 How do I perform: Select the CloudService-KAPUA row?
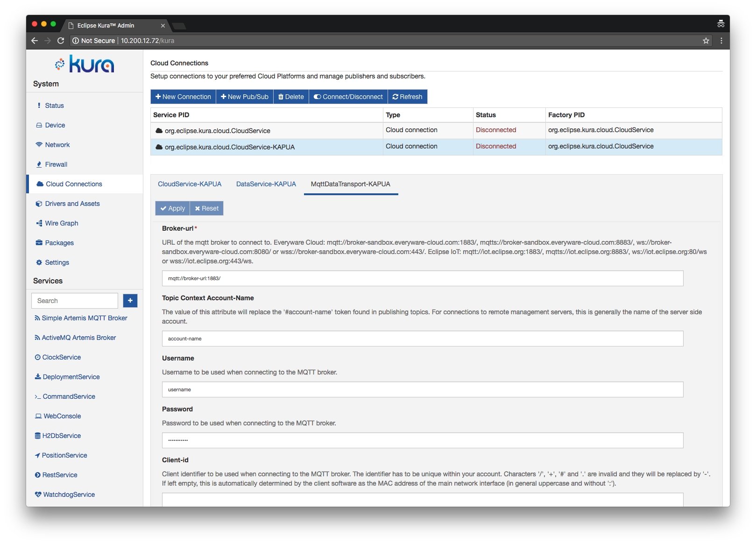[436, 147]
